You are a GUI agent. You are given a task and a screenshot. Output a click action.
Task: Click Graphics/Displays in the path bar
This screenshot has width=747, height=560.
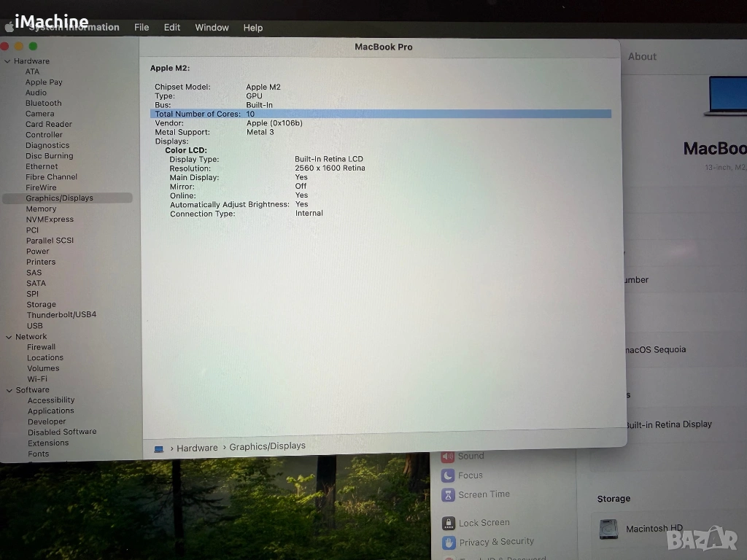click(x=267, y=446)
